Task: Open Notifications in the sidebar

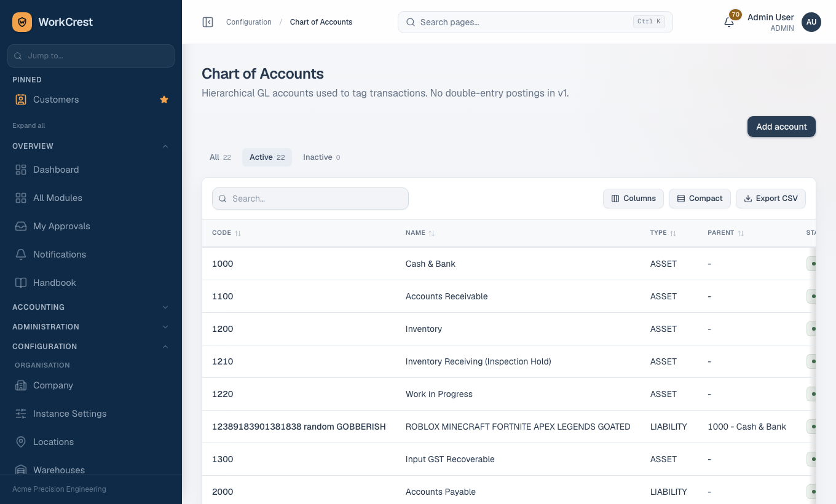Action: 91,254
